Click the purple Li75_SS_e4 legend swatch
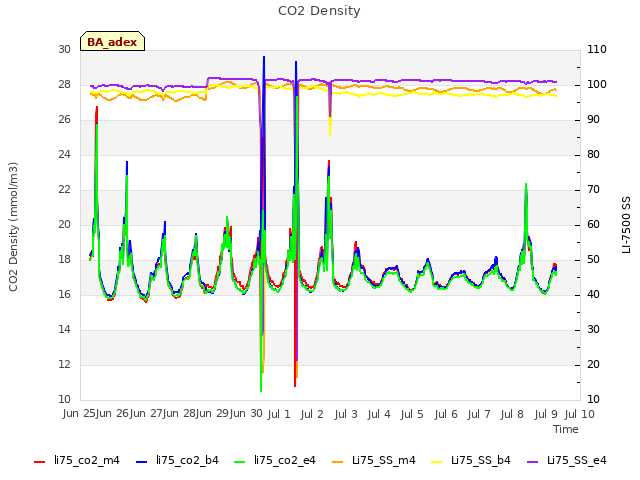Viewport: 640px width, 480px height. (533, 462)
